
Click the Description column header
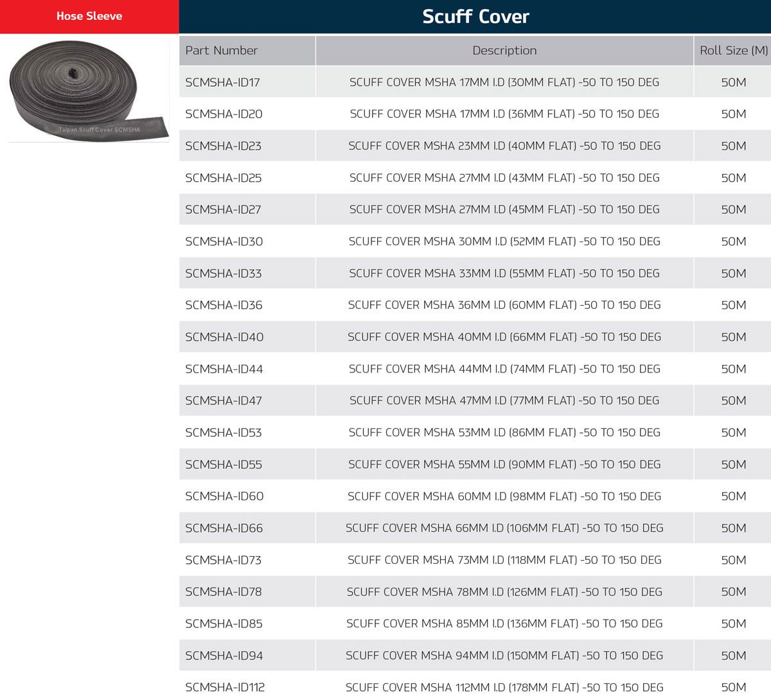[504, 50]
